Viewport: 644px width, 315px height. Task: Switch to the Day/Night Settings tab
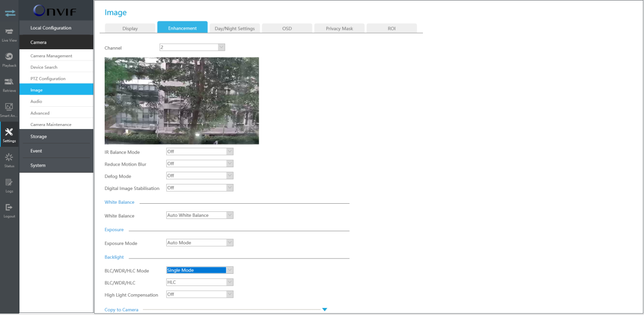(x=234, y=28)
